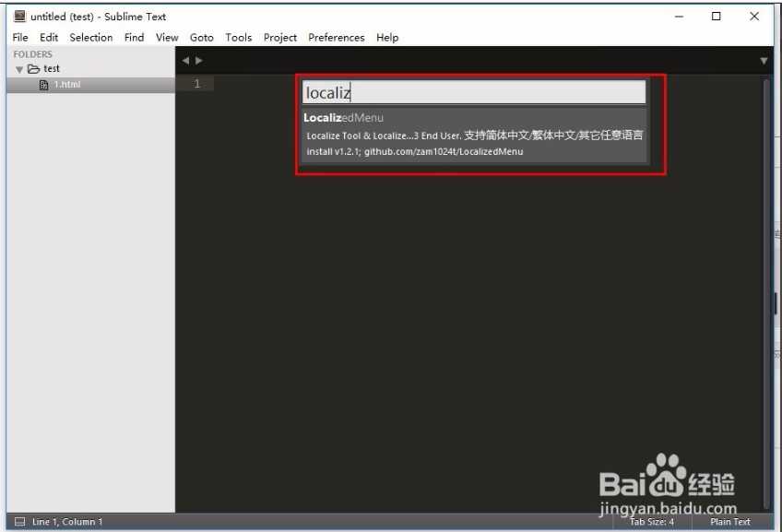Open the Edit menu
The width and height of the screenshot is (782, 532).
pyautogui.click(x=49, y=38)
